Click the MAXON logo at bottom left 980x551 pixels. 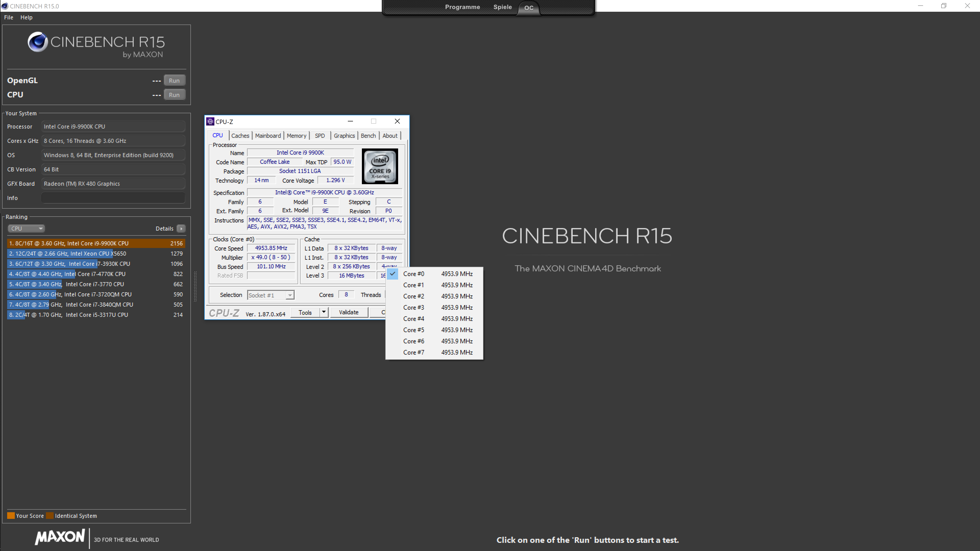(x=60, y=536)
